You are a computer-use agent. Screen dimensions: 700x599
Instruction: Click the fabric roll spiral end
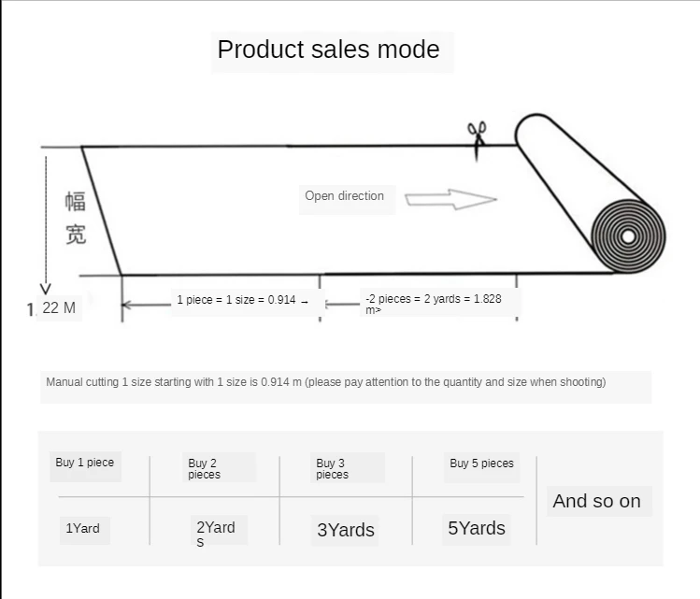point(628,236)
